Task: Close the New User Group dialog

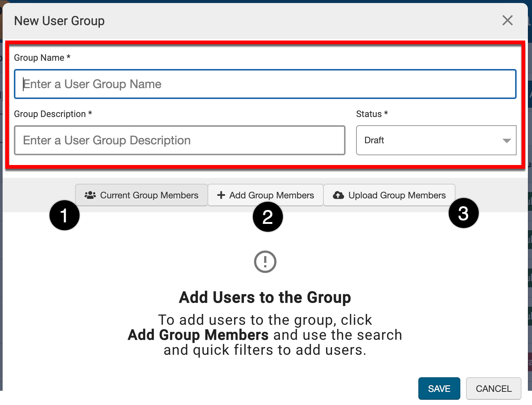Action: (x=507, y=20)
